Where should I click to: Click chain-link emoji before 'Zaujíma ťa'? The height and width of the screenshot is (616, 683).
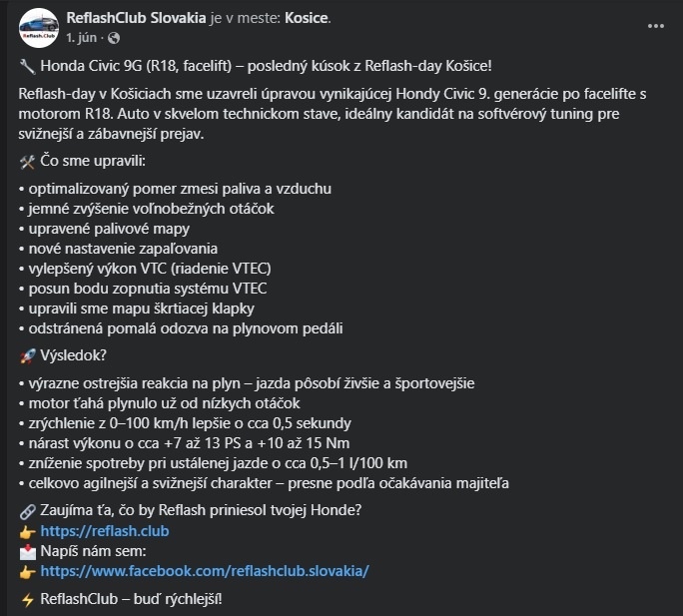pyautogui.click(x=27, y=509)
